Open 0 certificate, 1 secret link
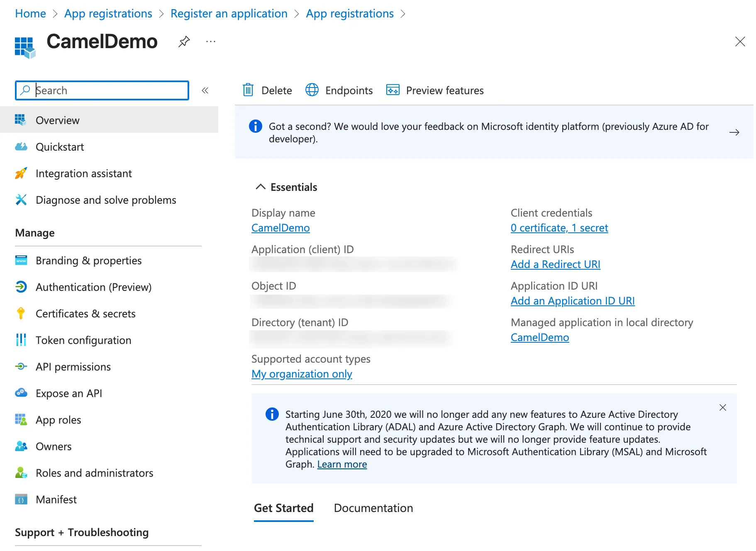This screenshot has height=551, width=756. point(559,228)
